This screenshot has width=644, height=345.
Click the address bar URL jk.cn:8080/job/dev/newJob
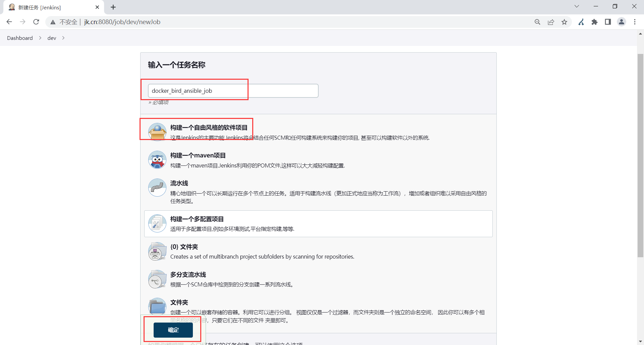pos(122,22)
